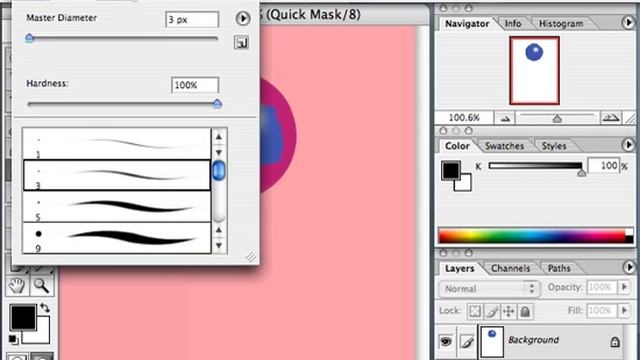
Task: Click the Background layer paintbrush indicator
Action: click(467, 341)
